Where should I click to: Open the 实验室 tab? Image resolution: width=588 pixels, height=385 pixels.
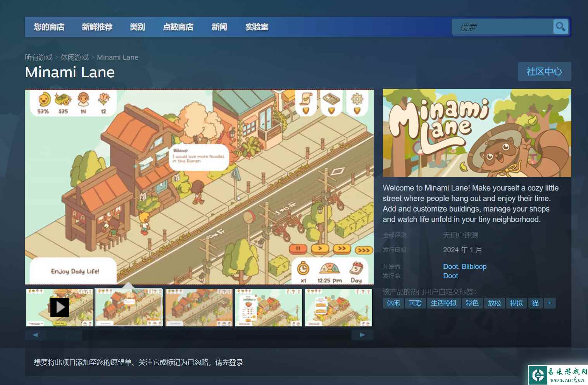coord(257,27)
